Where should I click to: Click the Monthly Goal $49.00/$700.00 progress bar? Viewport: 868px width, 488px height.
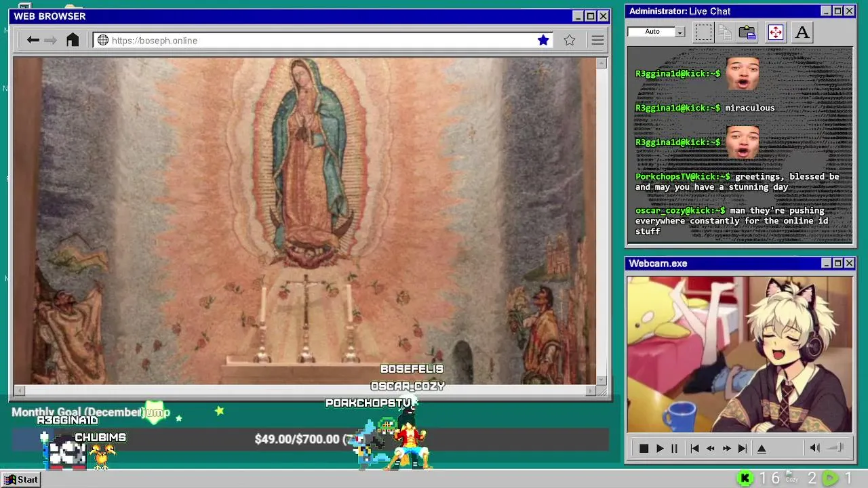coord(310,439)
